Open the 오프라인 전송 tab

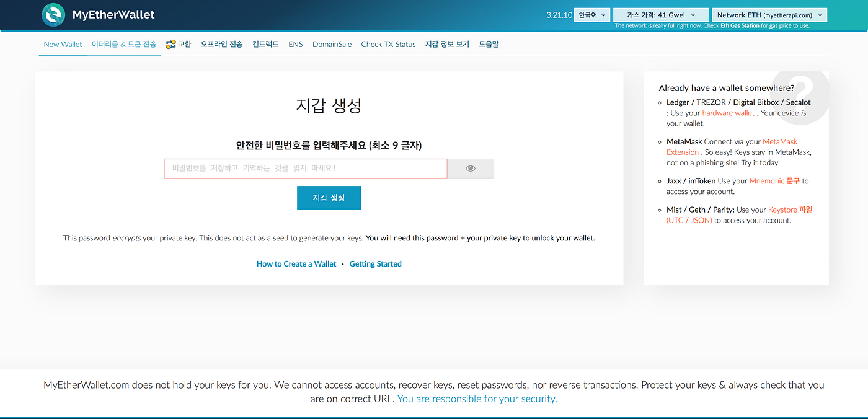tap(221, 45)
